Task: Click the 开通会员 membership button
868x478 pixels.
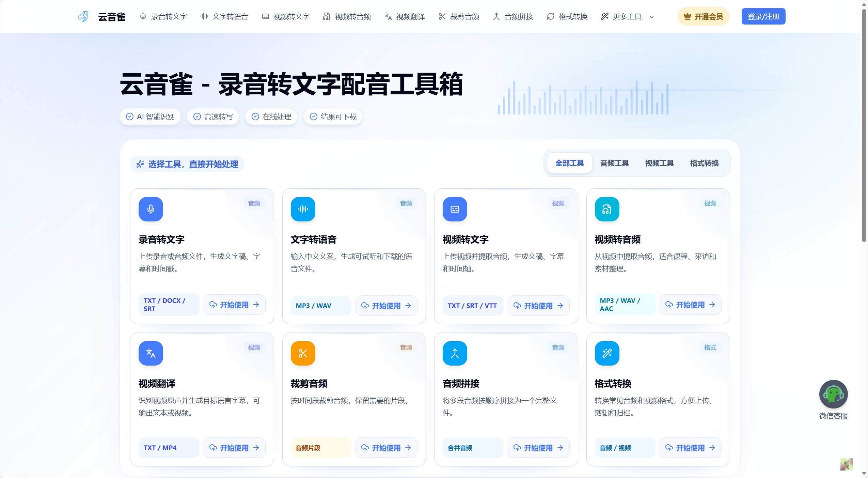Action: point(703,16)
